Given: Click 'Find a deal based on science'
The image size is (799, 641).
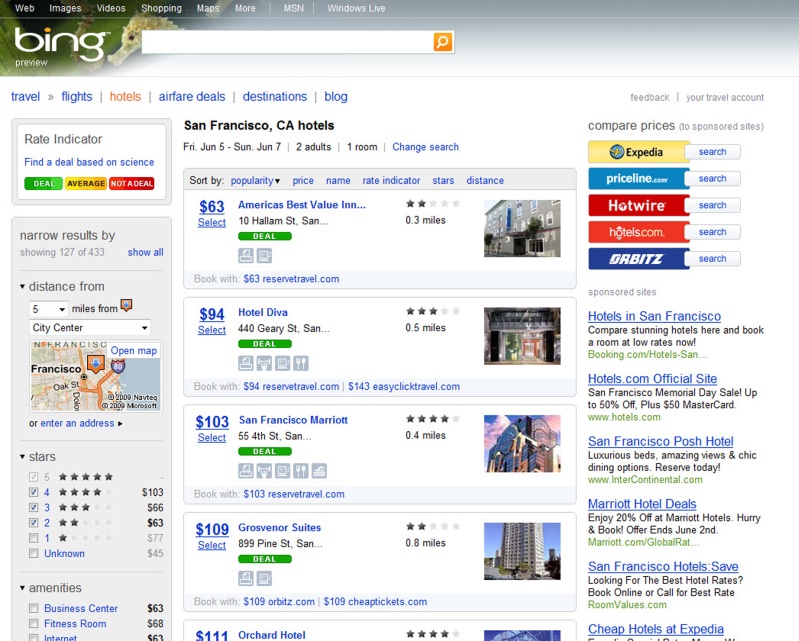Looking at the screenshot, I should pos(89,162).
